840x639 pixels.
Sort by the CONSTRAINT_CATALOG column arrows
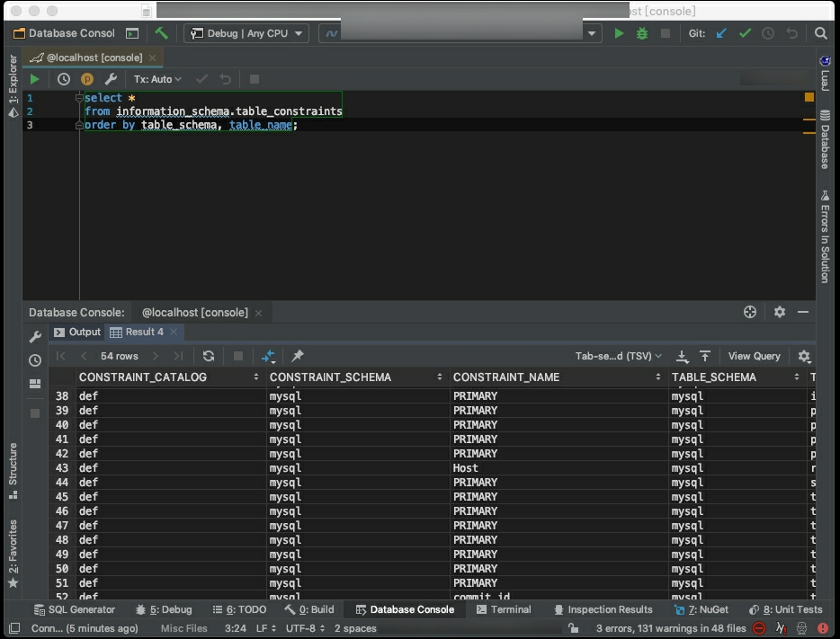[256, 377]
